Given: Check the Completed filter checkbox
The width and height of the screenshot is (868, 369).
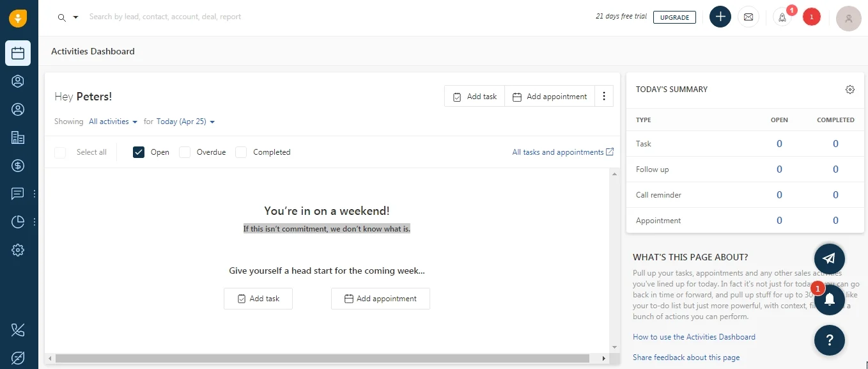Looking at the screenshot, I should 241,152.
